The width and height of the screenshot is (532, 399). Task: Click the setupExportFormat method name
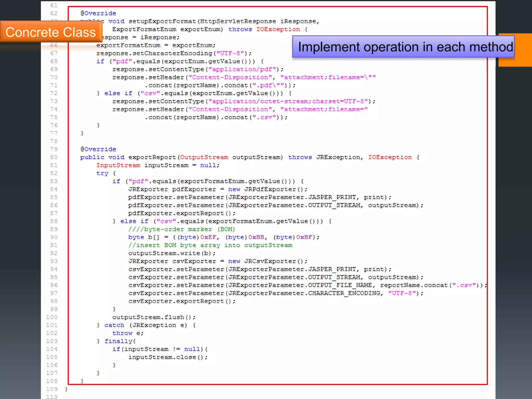tap(162, 21)
